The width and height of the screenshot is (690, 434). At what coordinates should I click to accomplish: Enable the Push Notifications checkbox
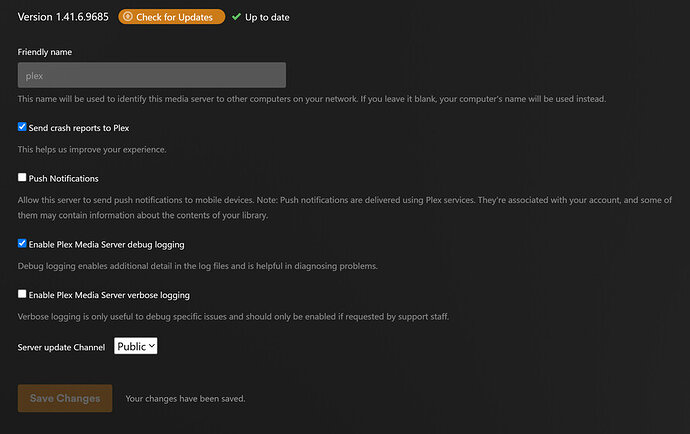pyautogui.click(x=23, y=178)
